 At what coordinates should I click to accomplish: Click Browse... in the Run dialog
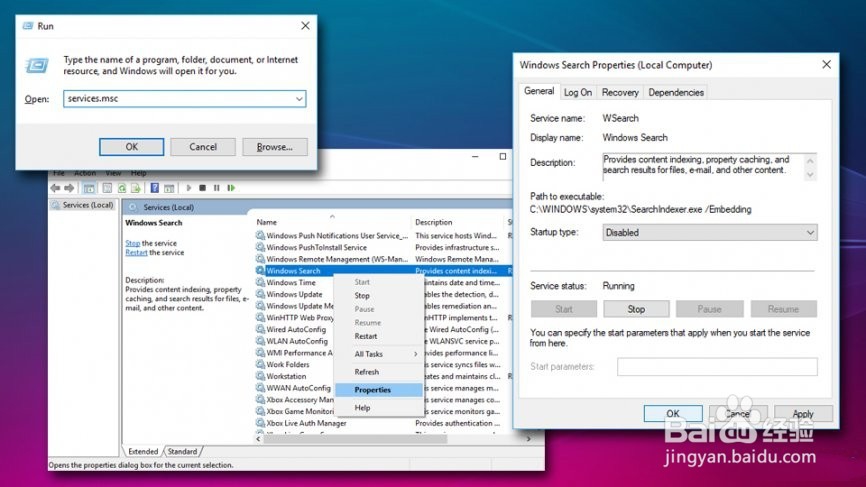point(274,147)
